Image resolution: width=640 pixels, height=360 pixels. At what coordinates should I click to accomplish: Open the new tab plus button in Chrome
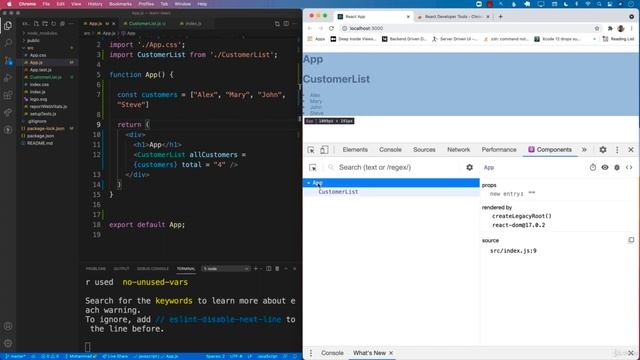coord(500,17)
